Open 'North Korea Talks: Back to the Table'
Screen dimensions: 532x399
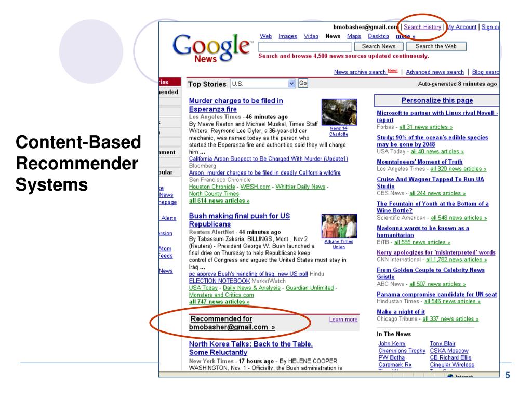click(251, 348)
